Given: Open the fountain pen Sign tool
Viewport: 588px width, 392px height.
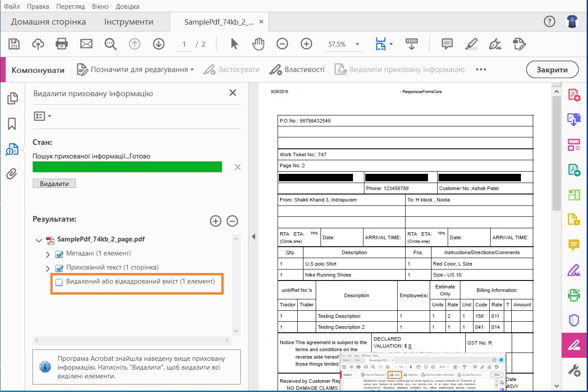Looking at the screenshot, I should (495, 44).
